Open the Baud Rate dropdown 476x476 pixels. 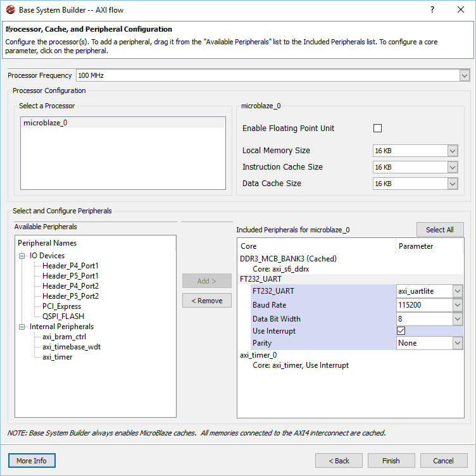[x=458, y=305]
